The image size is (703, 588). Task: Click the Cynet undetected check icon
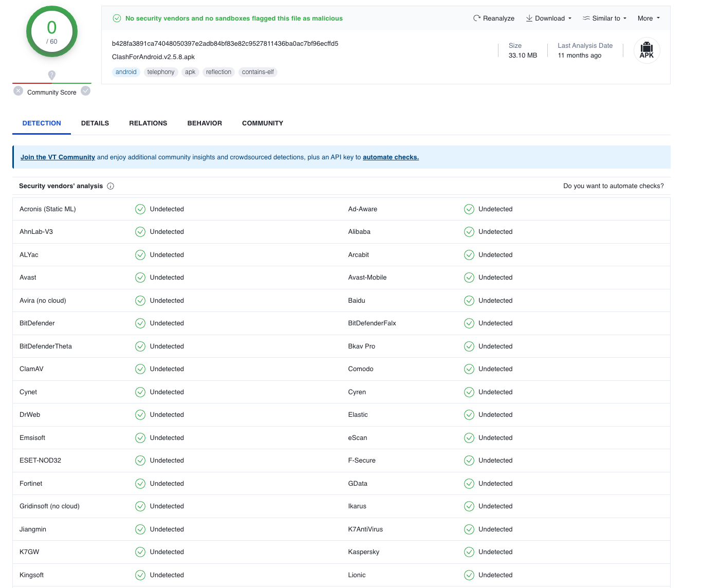tap(140, 392)
